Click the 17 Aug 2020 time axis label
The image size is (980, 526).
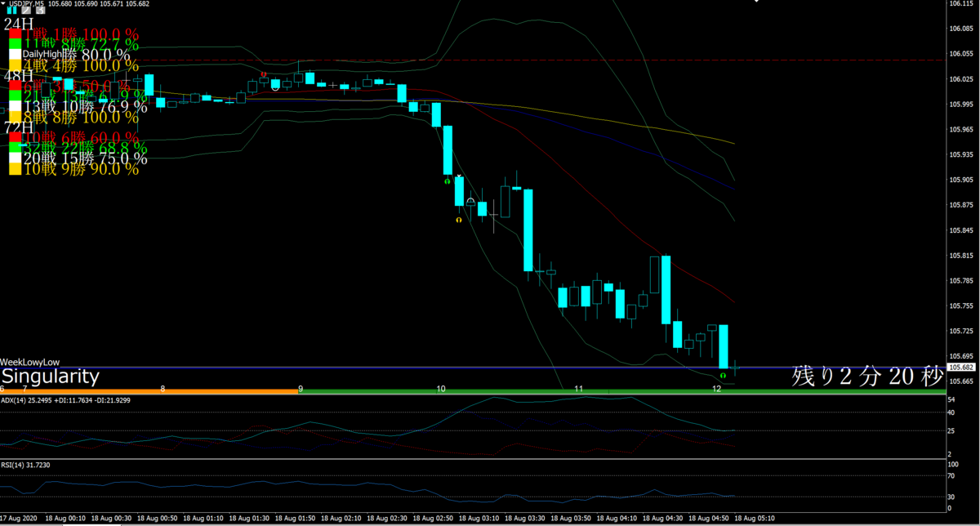pyautogui.click(x=19, y=519)
